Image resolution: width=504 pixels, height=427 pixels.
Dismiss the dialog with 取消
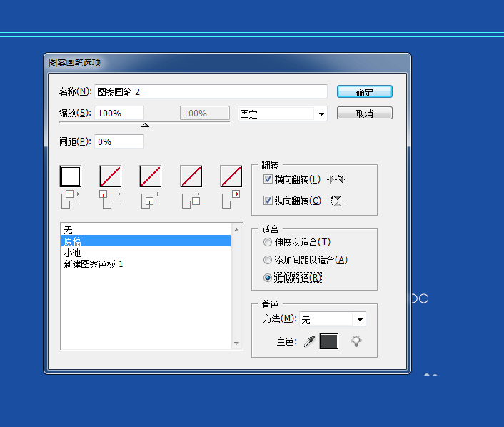pos(365,114)
